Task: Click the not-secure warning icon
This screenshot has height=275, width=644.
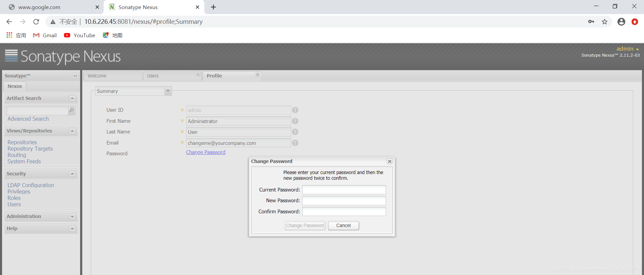Action: coord(53,22)
